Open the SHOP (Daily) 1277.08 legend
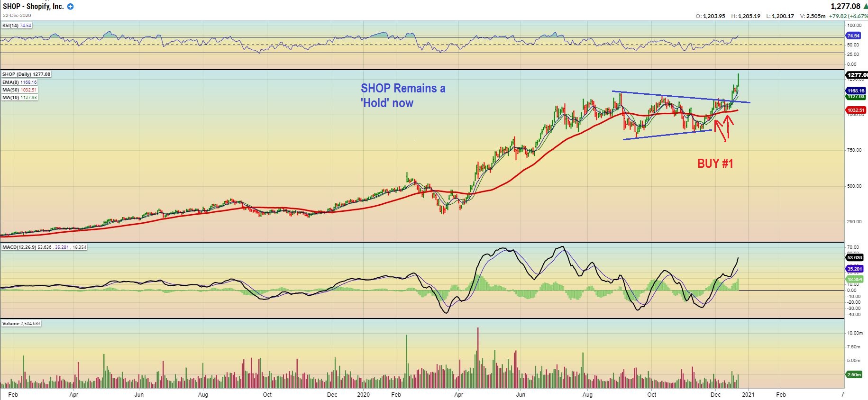Image resolution: width=868 pixels, height=400 pixels. point(26,74)
